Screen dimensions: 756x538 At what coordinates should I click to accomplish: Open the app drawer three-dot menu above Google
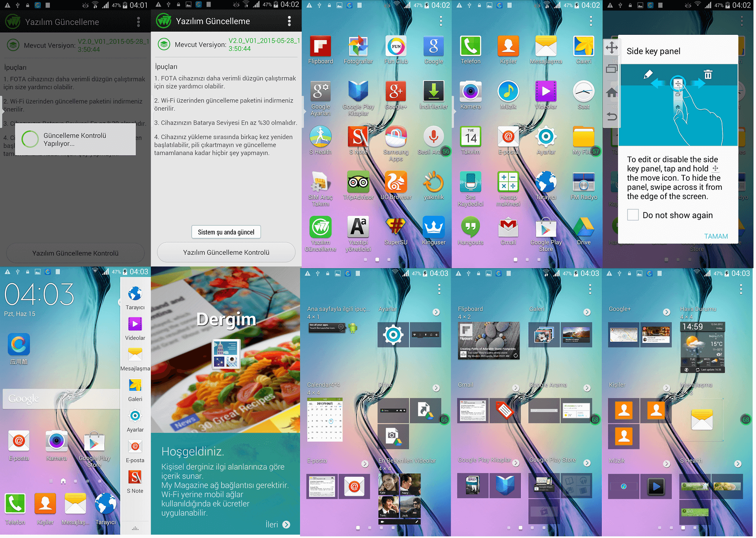click(x=441, y=21)
